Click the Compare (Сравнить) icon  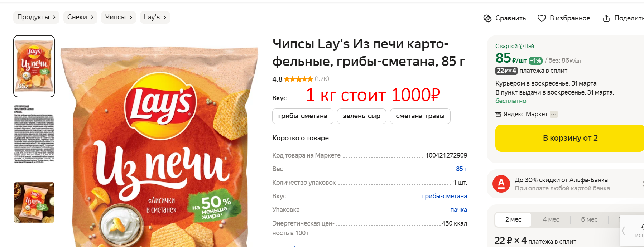[487, 18]
